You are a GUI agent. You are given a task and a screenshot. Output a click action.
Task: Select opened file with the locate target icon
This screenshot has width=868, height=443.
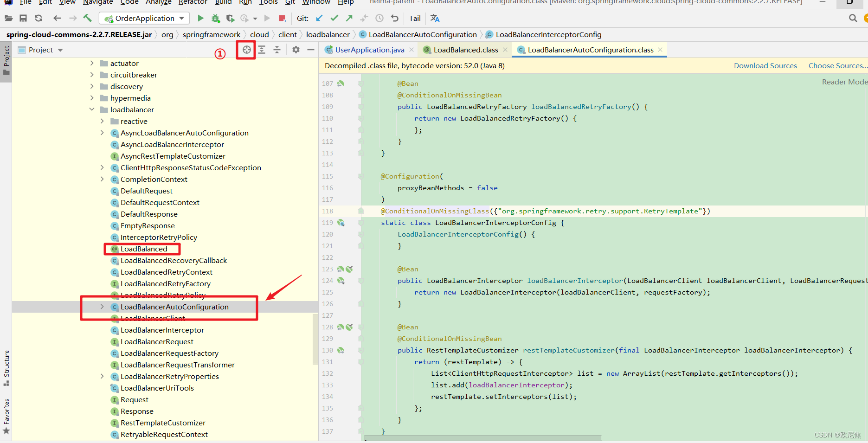246,50
